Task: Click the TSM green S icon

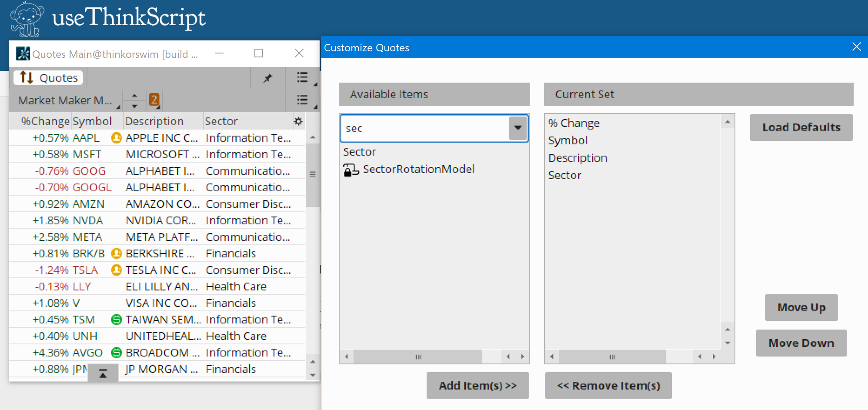Action: pyautogui.click(x=117, y=320)
